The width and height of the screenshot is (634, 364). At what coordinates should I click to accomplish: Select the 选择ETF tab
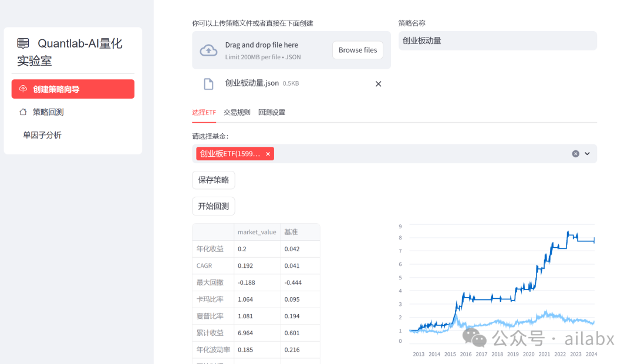(x=204, y=112)
